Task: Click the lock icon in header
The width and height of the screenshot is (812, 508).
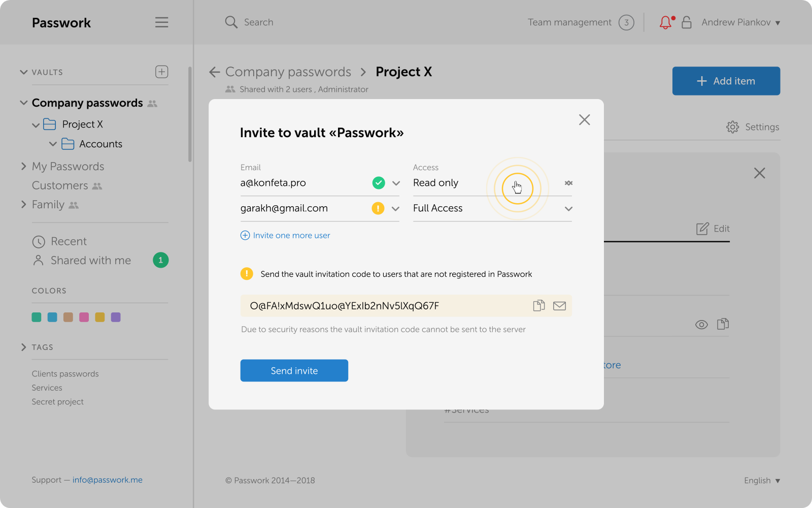Action: click(x=686, y=22)
